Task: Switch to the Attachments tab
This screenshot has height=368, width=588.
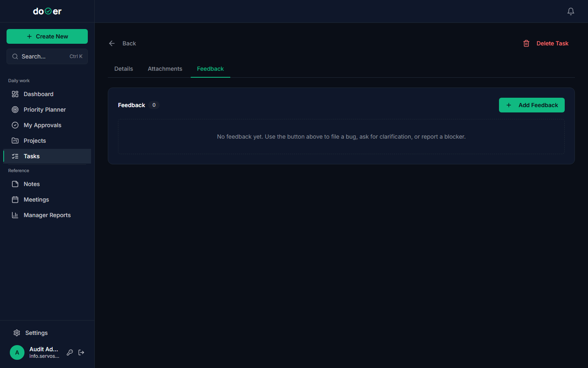Action: [x=165, y=69]
